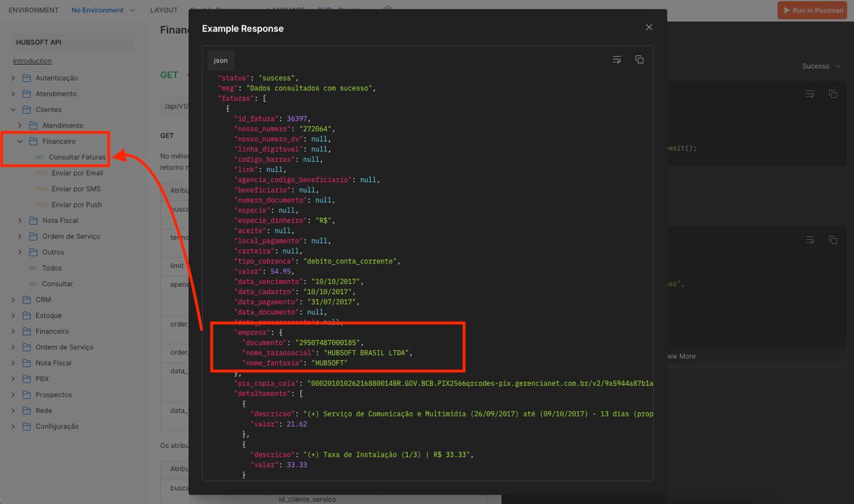This screenshot has width=854, height=504.
Task: Collapse the Clientes folder
Action: click(13, 109)
